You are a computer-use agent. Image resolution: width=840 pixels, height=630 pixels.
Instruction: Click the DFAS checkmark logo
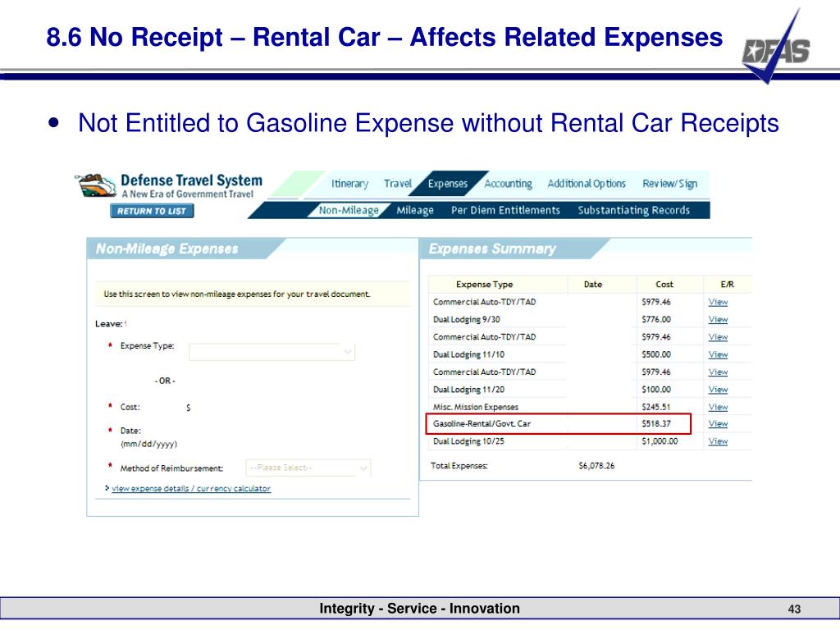[x=776, y=48]
